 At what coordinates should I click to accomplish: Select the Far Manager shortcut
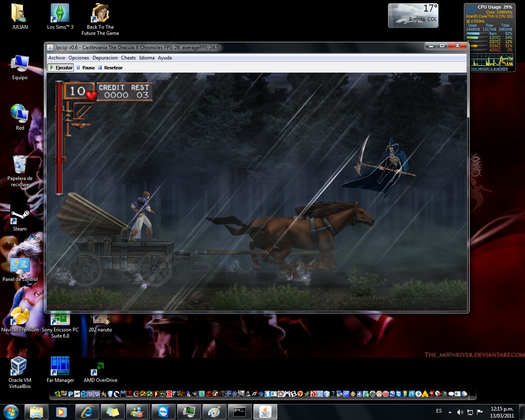[x=60, y=370]
